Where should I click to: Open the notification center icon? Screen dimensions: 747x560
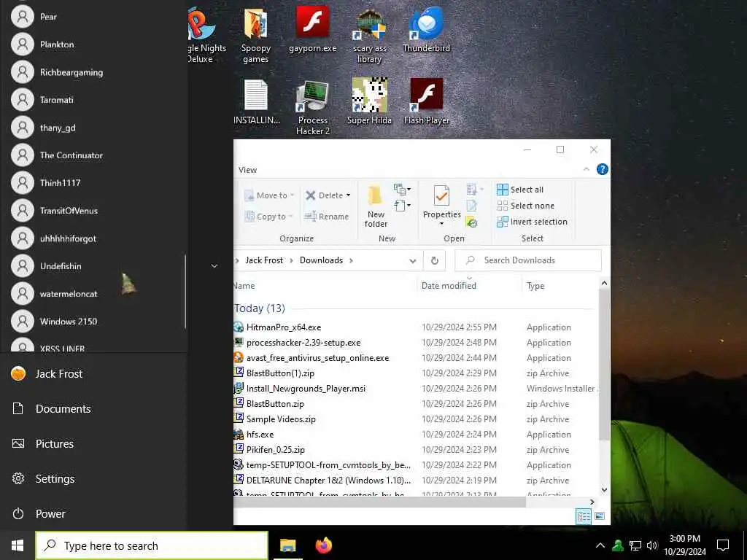coord(723,545)
